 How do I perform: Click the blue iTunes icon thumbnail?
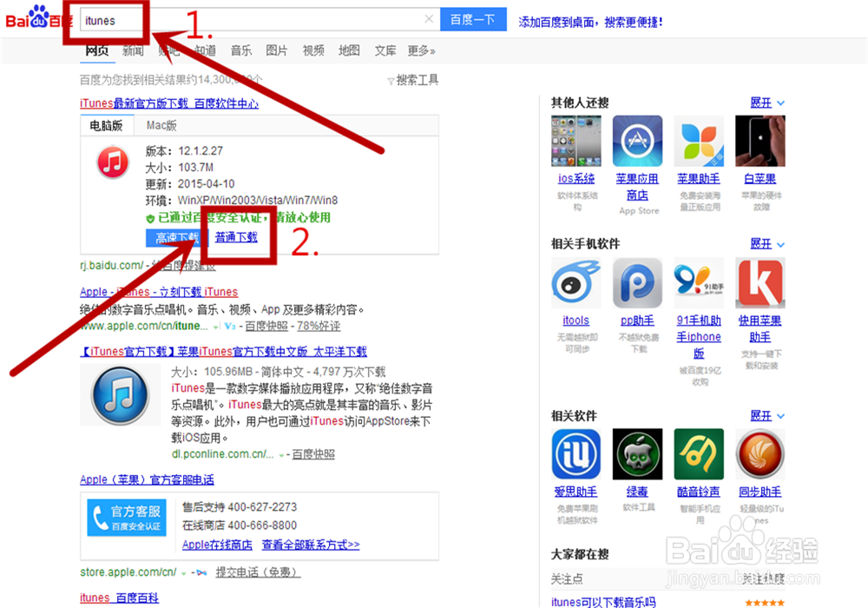tap(120, 395)
